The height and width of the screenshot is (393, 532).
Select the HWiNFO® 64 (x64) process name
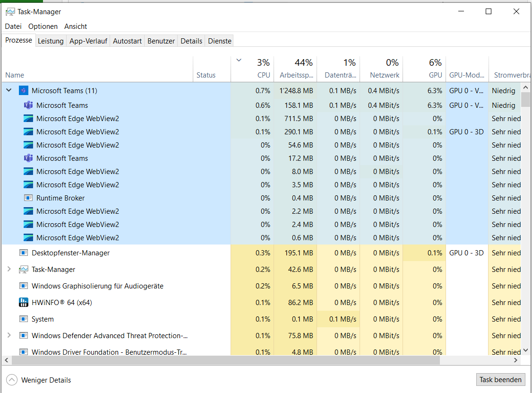(62, 303)
